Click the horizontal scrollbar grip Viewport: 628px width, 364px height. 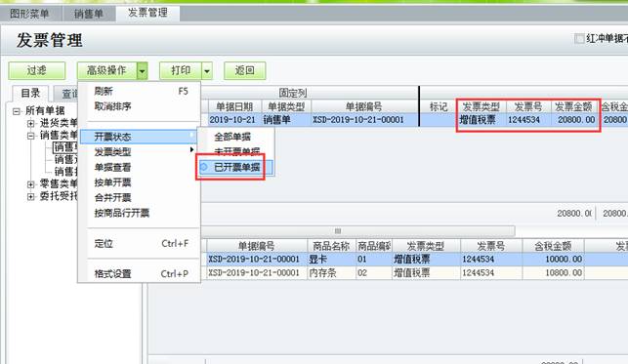pos(338,231)
